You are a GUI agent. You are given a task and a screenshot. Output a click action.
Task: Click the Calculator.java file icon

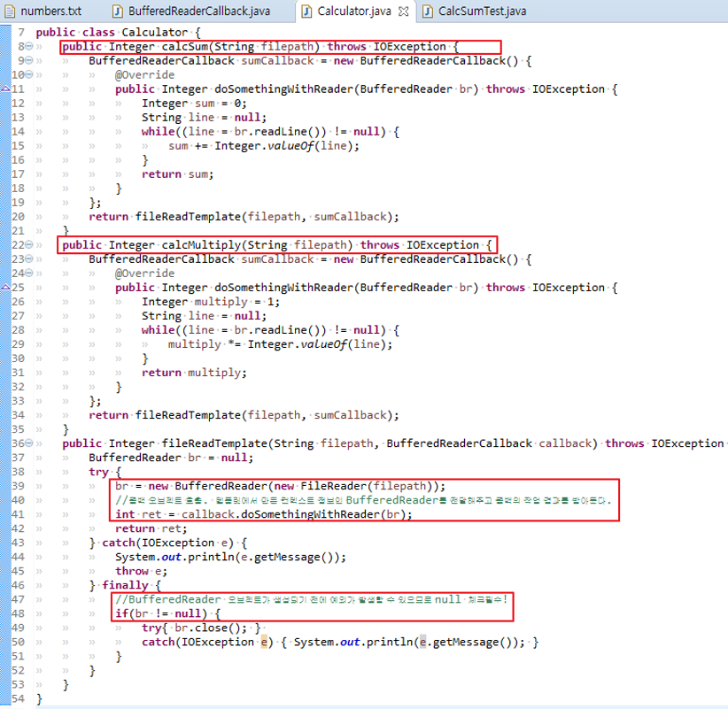pos(306,12)
